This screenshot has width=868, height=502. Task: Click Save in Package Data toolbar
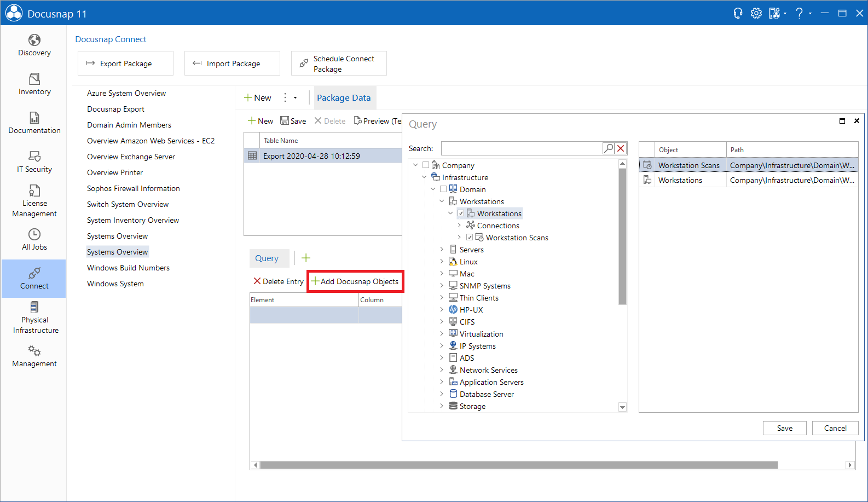293,121
